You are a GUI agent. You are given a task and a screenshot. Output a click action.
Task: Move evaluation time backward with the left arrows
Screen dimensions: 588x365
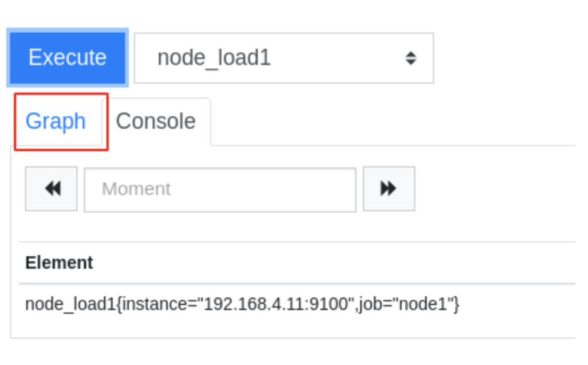(51, 189)
